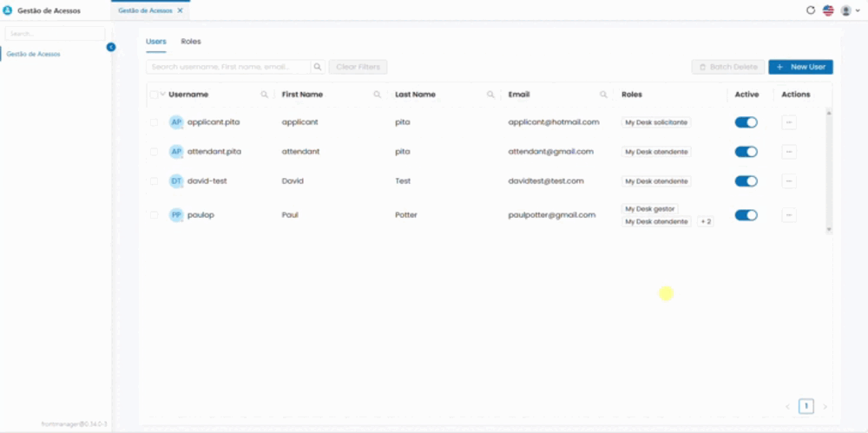Toggle Active switch for david-test
Screen dimensions: 868x433
click(x=746, y=181)
